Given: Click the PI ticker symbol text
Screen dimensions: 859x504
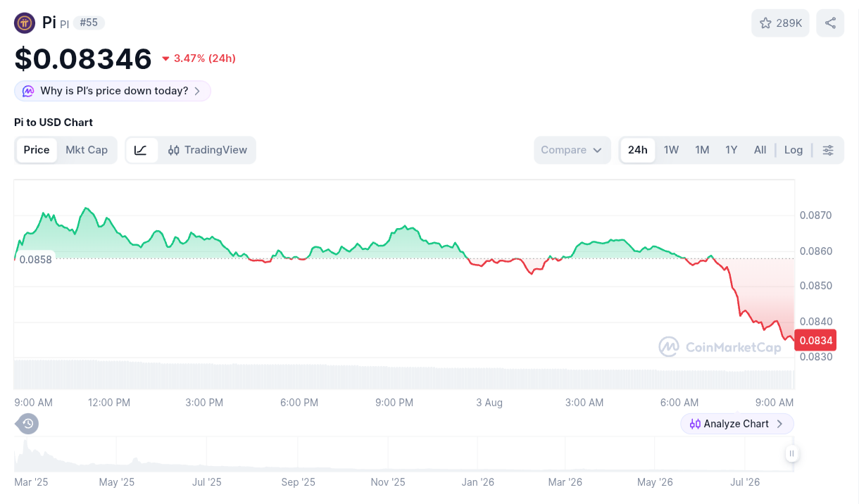Looking at the screenshot, I should pyautogui.click(x=64, y=24).
